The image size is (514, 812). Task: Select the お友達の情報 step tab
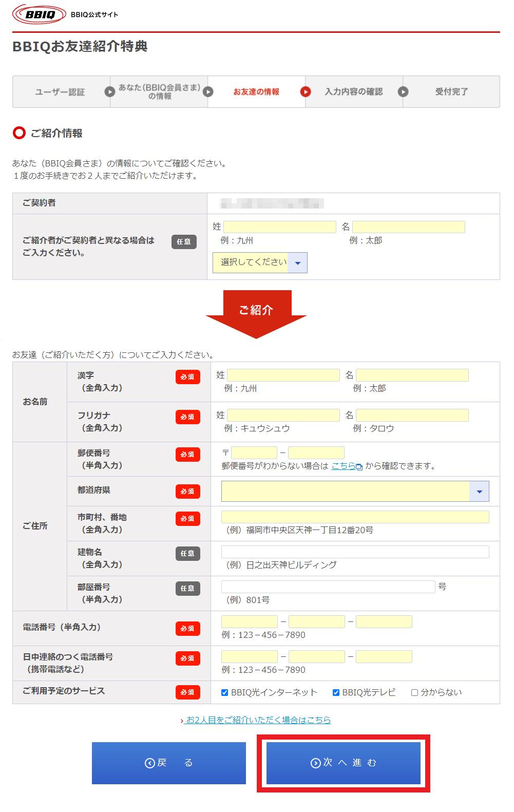(x=256, y=92)
